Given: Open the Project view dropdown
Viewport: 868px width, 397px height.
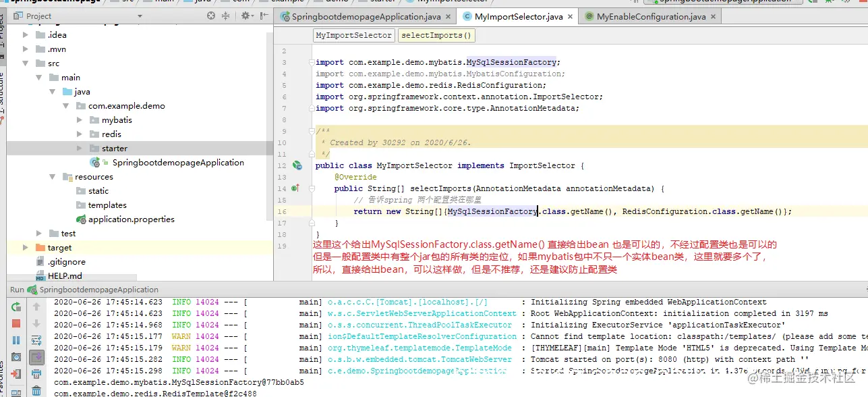Looking at the screenshot, I should pos(140,16).
